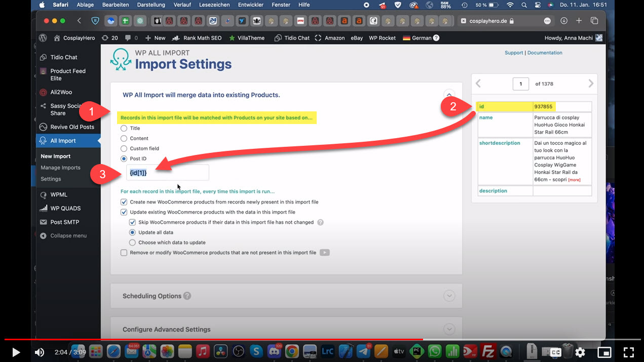Expand the Scheduling Options section

pos(449,296)
